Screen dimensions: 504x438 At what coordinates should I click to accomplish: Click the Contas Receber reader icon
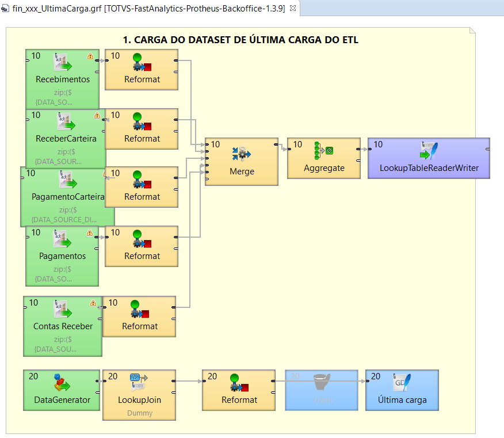(63, 310)
